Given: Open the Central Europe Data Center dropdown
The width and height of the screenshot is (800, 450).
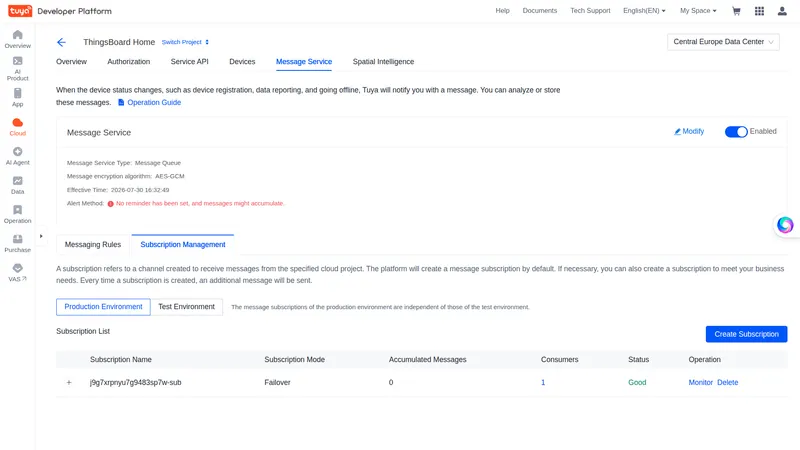Looking at the screenshot, I should click(723, 42).
